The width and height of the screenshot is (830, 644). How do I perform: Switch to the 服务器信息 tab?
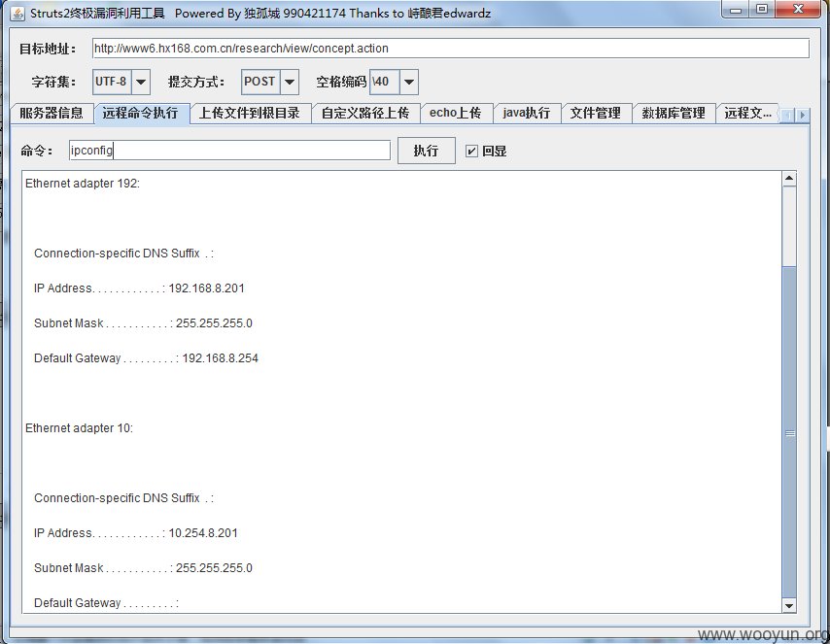click(x=52, y=114)
